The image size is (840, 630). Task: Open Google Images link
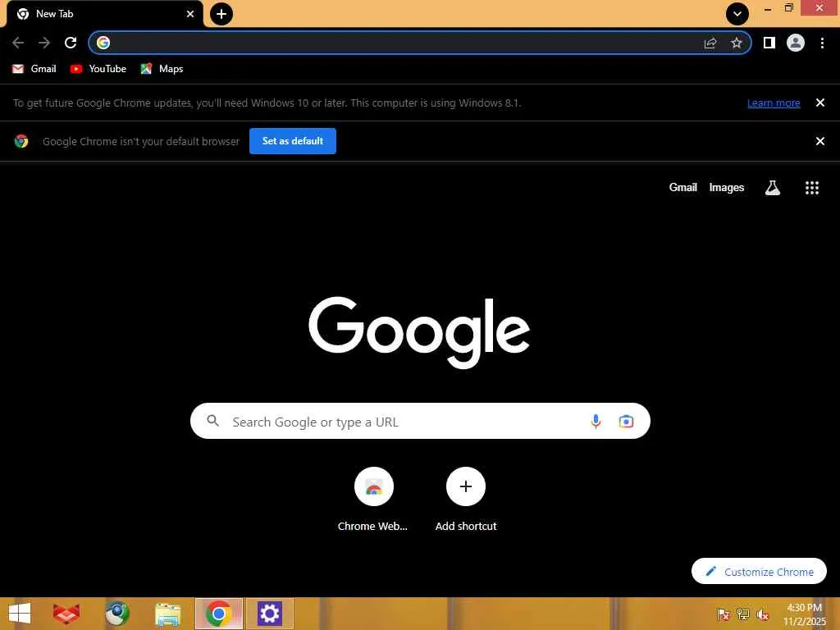(727, 188)
